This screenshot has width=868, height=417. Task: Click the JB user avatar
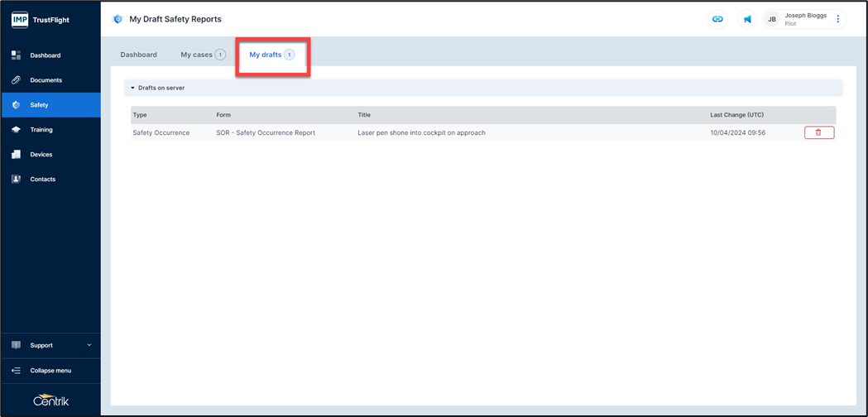click(772, 19)
